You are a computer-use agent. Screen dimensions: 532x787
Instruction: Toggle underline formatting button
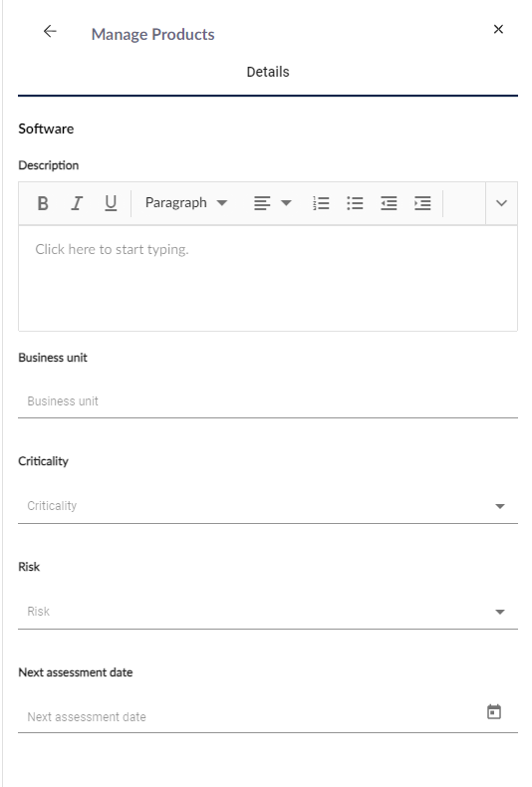(x=111, y=203)
